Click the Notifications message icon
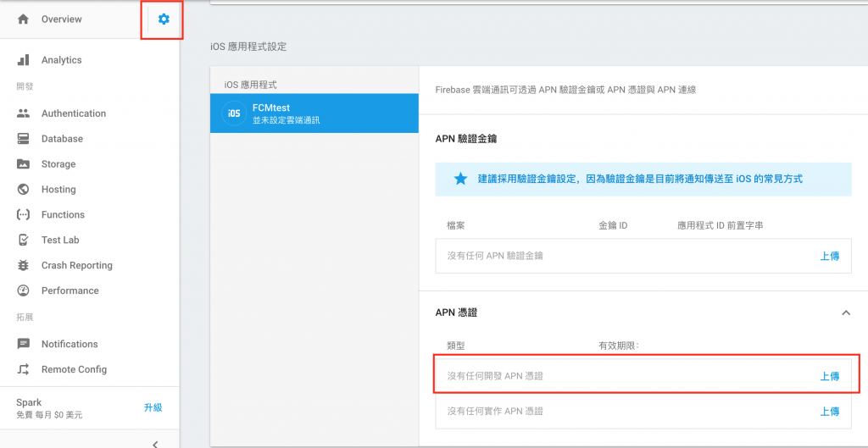Viewport: 868px width, 448px height. click(x=23, y=344)
